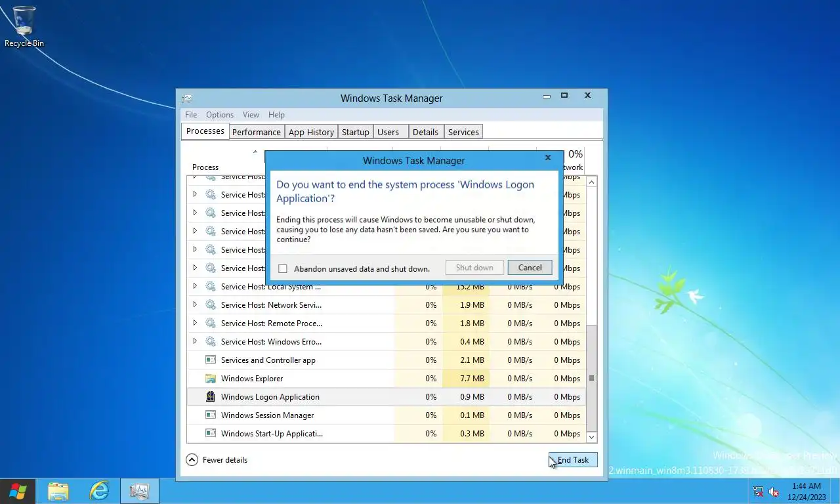Viewport: 840px width, 504px height.
Task: Open the View menu
Action: [251, 114]
